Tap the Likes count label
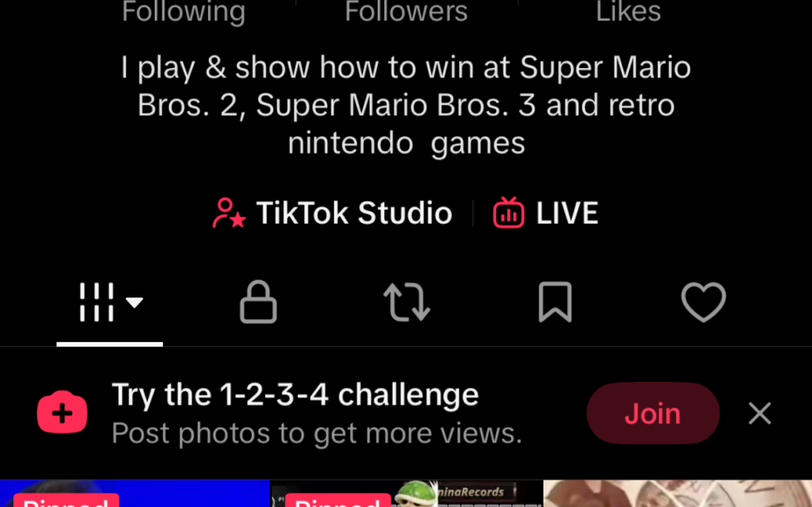 click(x=628, y=12)
